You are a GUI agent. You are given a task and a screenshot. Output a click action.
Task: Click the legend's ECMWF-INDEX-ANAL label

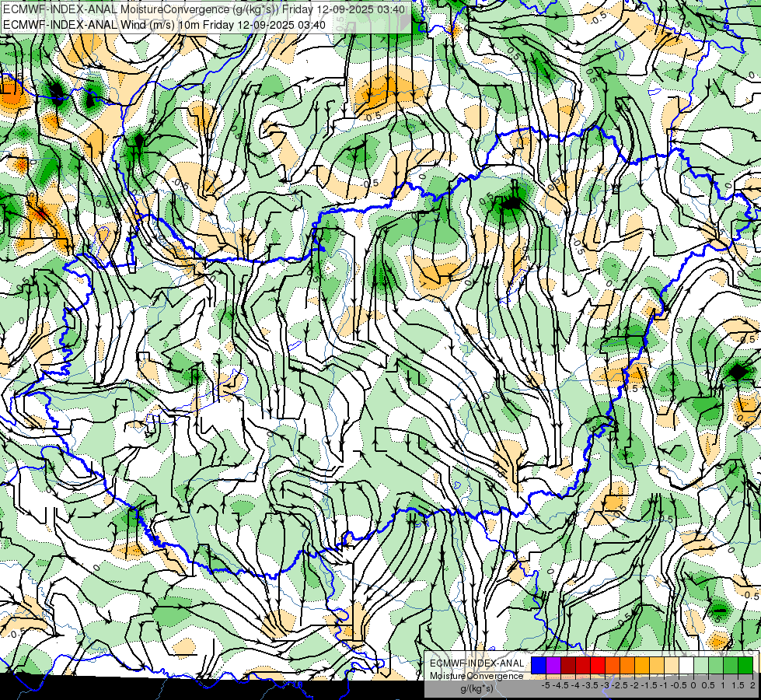[x=476, y=663]
